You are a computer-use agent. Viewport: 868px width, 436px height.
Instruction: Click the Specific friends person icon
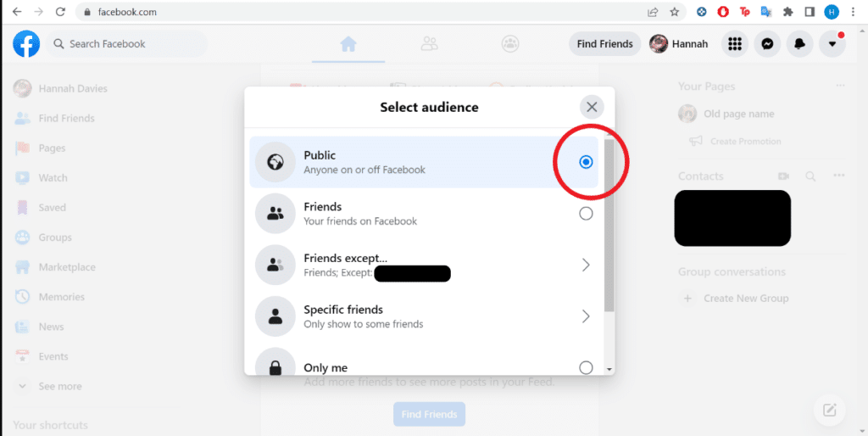(x=275, y=316)
